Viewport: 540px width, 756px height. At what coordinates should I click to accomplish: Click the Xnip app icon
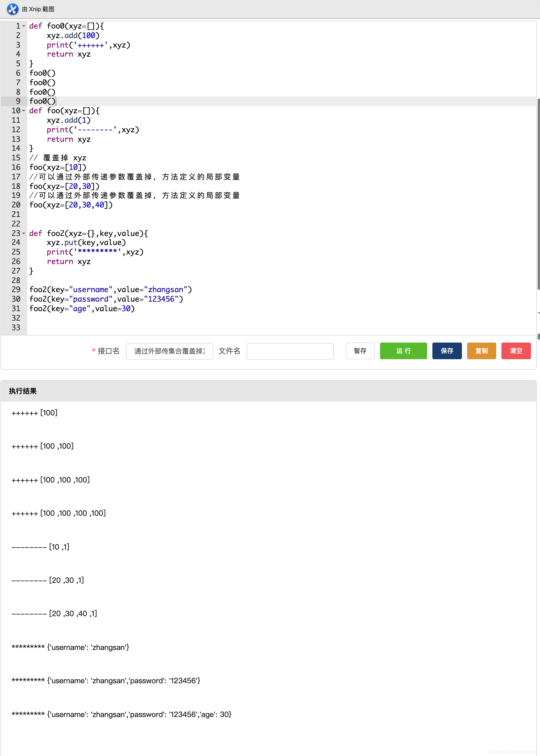pos(13,9)
